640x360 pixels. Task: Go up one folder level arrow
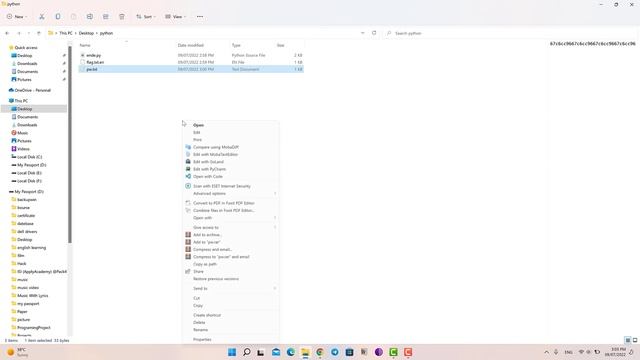[x=39, y=33]
